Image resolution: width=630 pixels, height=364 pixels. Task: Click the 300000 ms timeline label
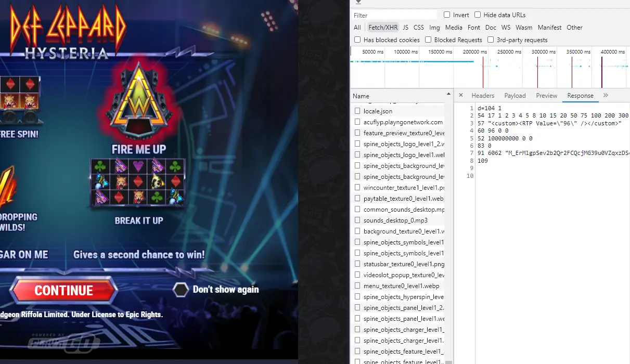(543, 52)
